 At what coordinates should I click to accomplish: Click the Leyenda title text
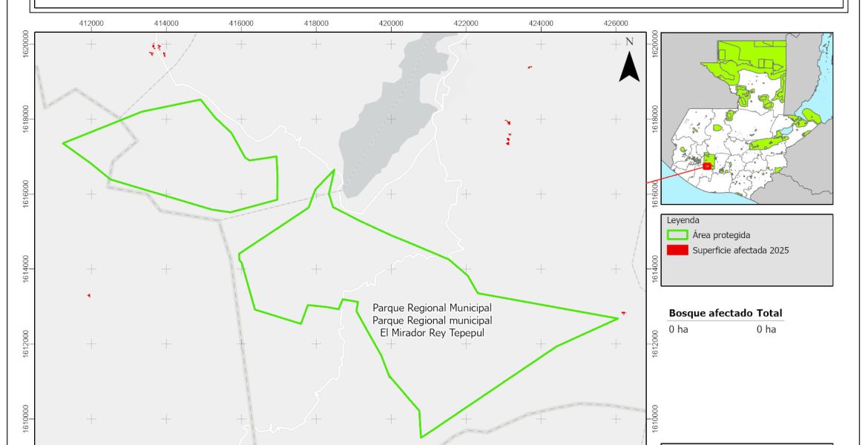683,220
